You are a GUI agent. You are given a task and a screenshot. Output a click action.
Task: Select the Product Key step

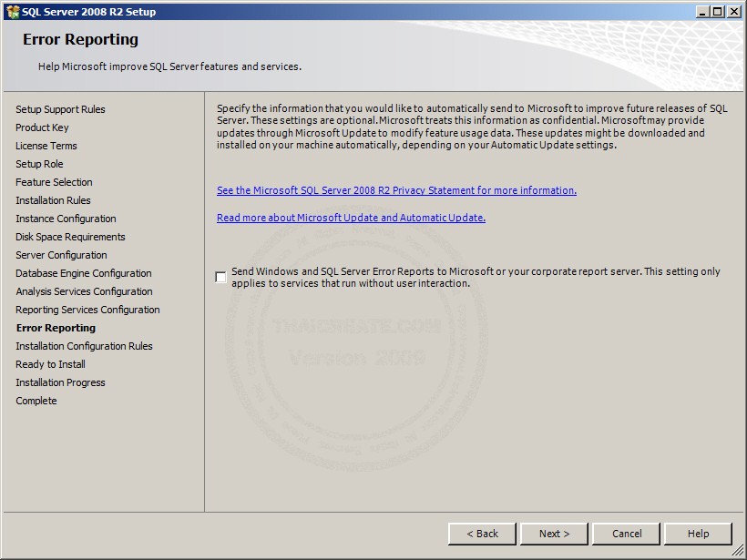(42, 127)
